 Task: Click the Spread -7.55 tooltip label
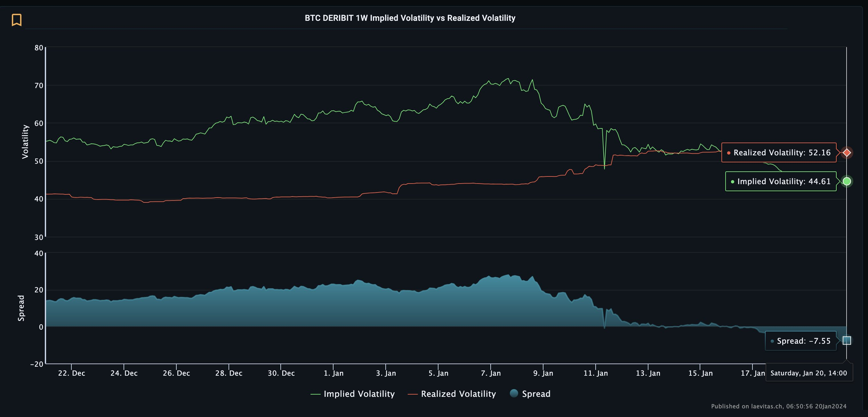click(800, 341)
